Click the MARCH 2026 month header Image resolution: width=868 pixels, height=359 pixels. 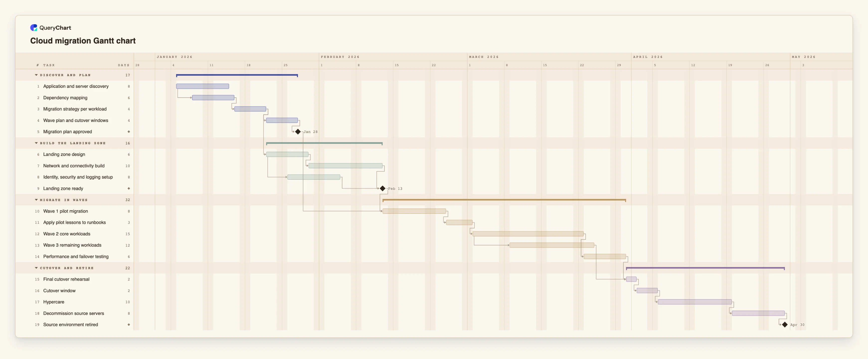[484, 57]
